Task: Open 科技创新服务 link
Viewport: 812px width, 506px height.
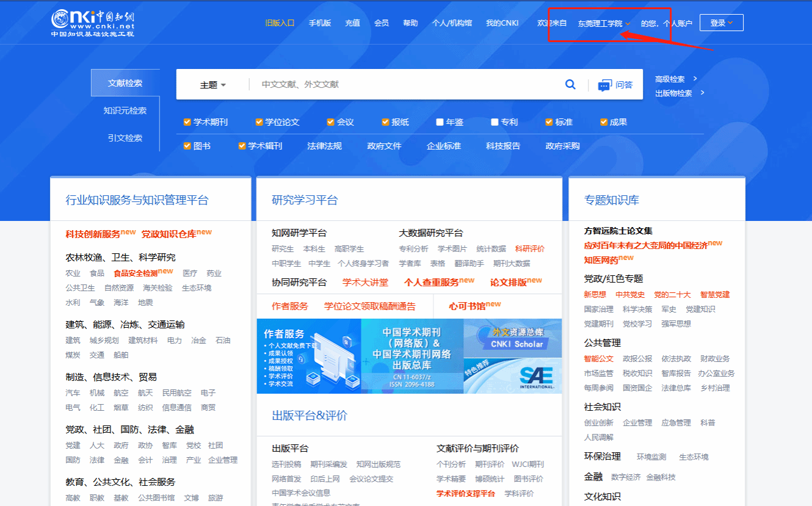Action: pos(93,234)
